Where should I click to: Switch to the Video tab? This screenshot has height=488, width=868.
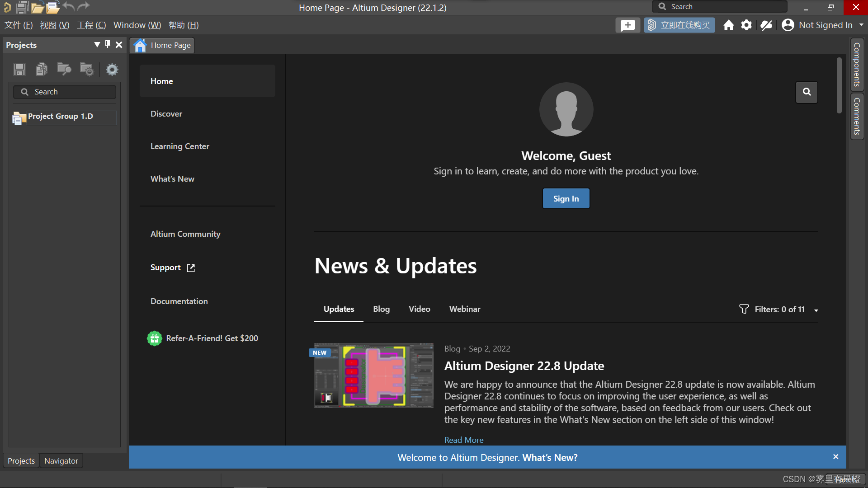(x=419, y=309)
